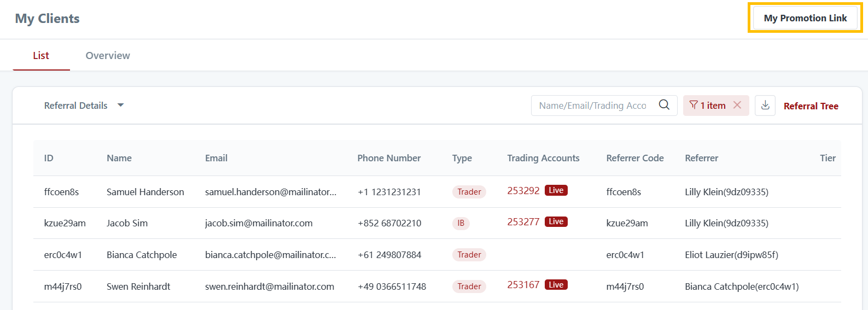Open the Referral Tree view
The image size is (868, 310).
click(x=811, y=106)
